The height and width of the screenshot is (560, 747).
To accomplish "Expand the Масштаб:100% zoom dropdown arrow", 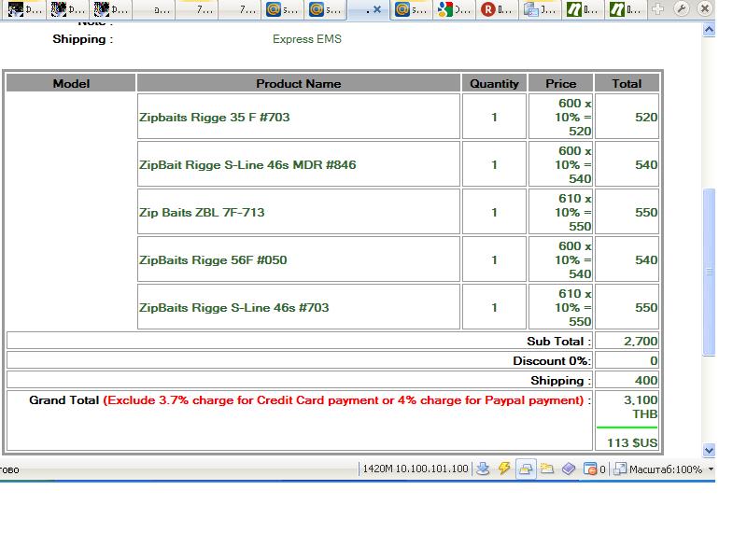I will (711, 469).
